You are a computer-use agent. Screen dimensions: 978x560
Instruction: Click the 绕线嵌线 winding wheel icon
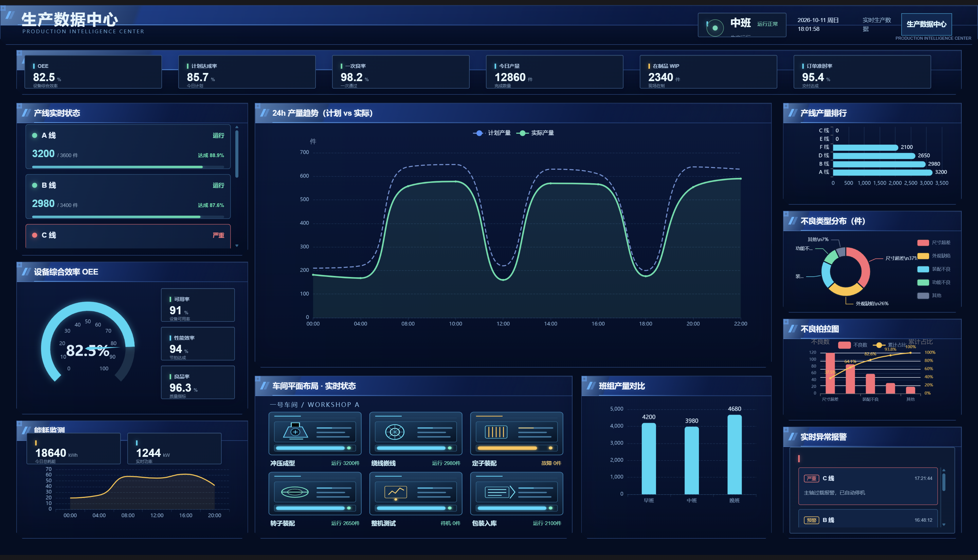tap(395, 431)
